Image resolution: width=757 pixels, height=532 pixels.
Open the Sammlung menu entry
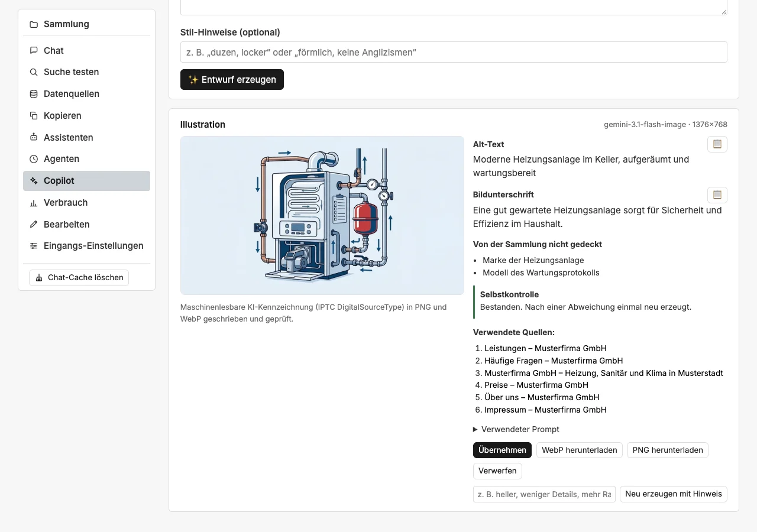point(86,24)
